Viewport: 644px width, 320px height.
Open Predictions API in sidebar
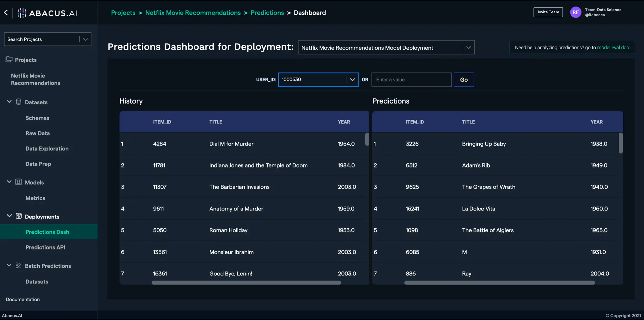coord(45,247)
